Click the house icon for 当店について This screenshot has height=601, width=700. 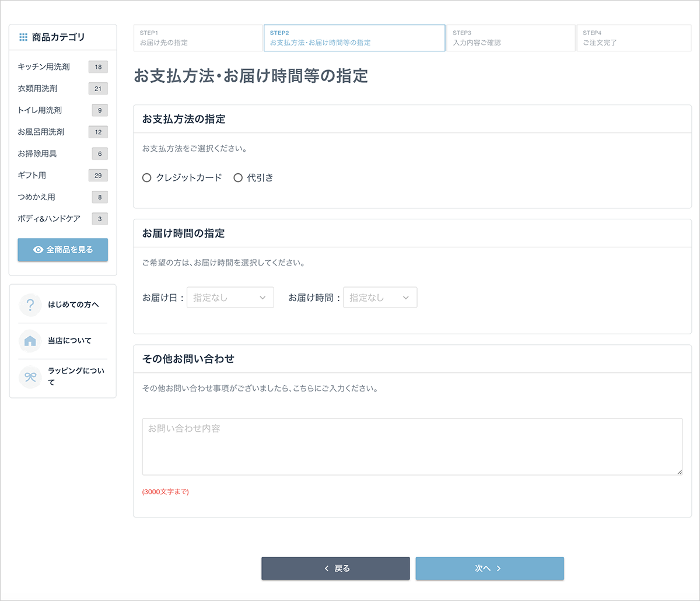click(x=30, y=341)
